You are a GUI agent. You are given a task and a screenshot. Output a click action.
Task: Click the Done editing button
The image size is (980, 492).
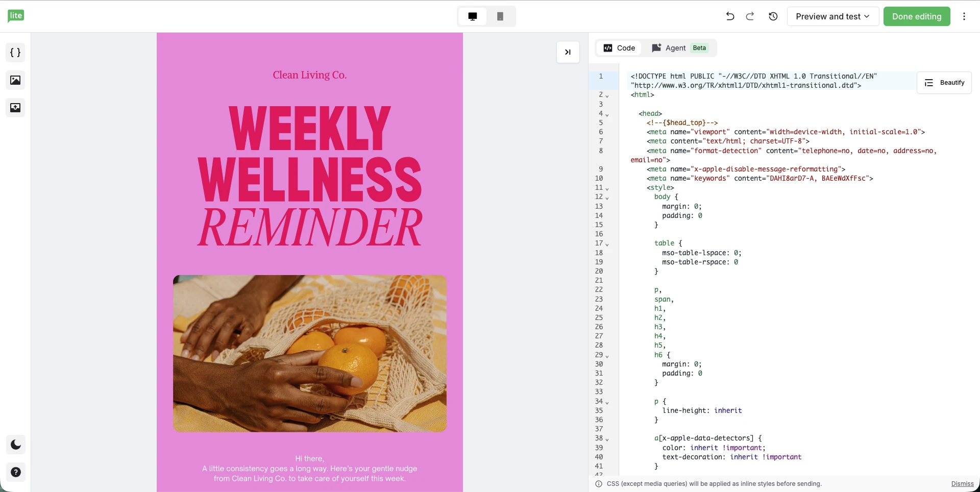pyautogui.click(x=917, y=16)
